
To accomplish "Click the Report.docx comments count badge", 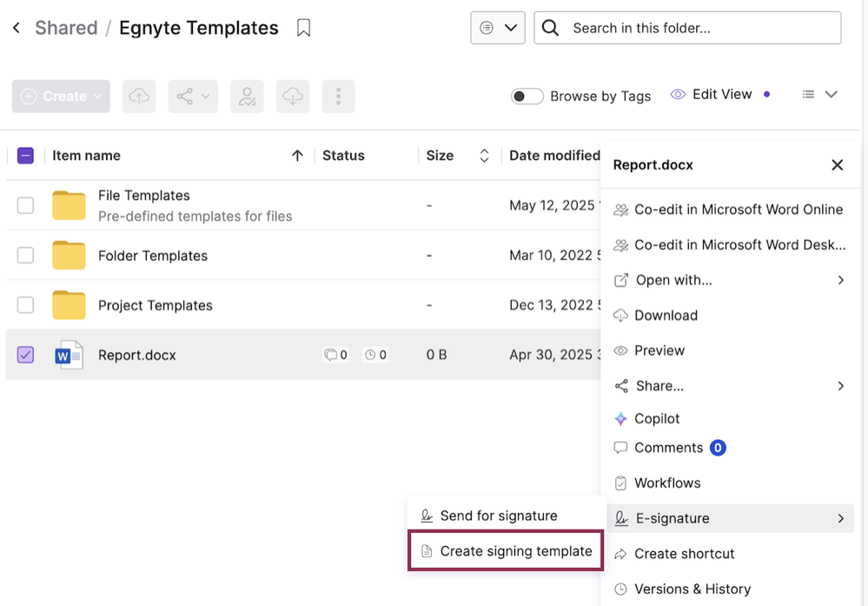I will (336, 355).
